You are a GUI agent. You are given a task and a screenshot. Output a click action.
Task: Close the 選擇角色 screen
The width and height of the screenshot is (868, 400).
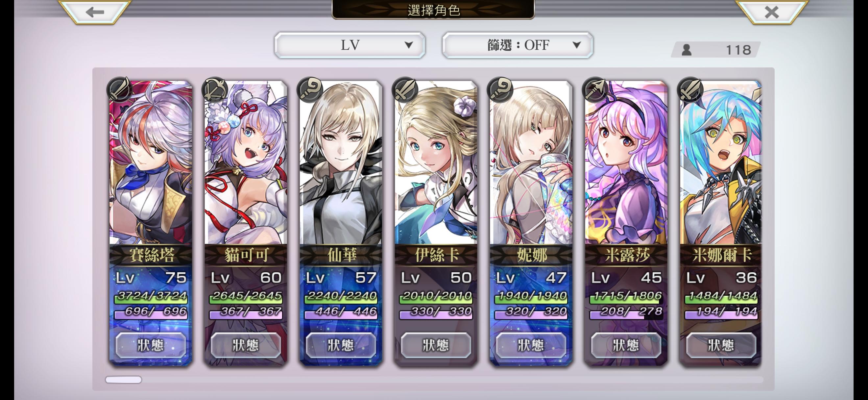coord(771,12)
